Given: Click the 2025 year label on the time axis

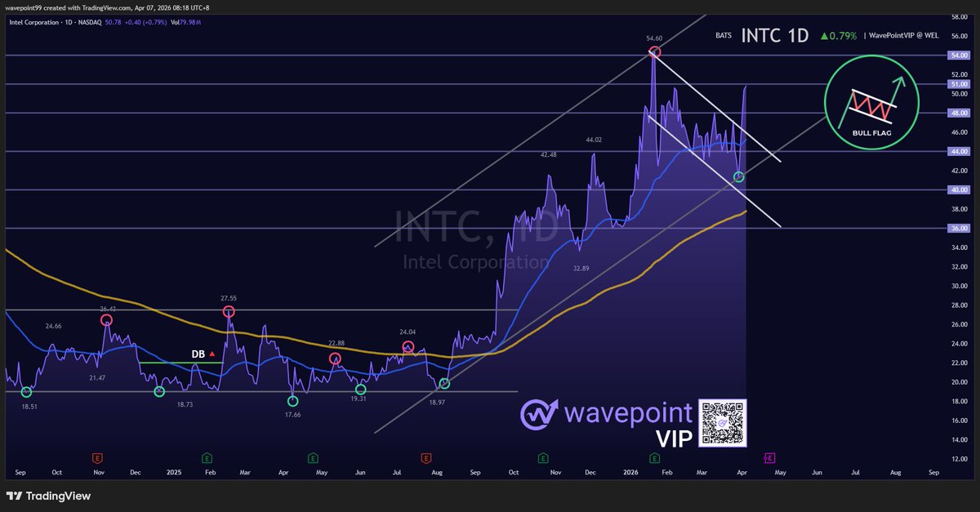Looking at the screenshot, I should 173,472.
